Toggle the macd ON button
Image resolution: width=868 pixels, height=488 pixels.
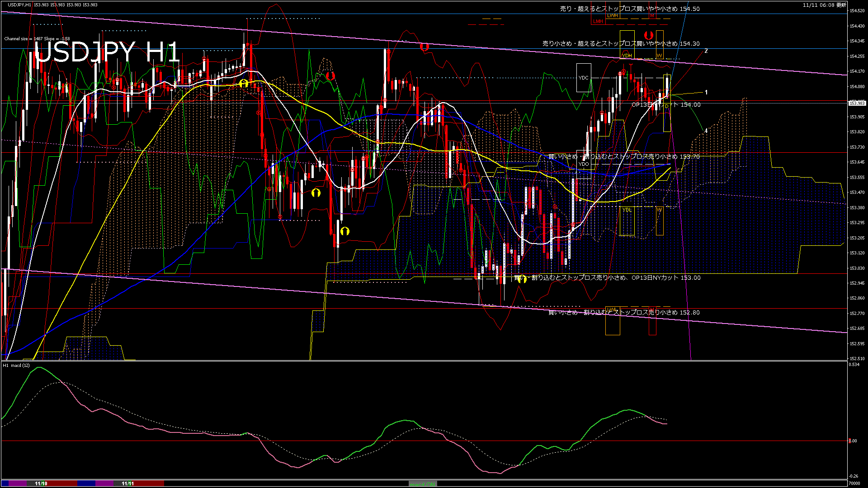point(423,484)
